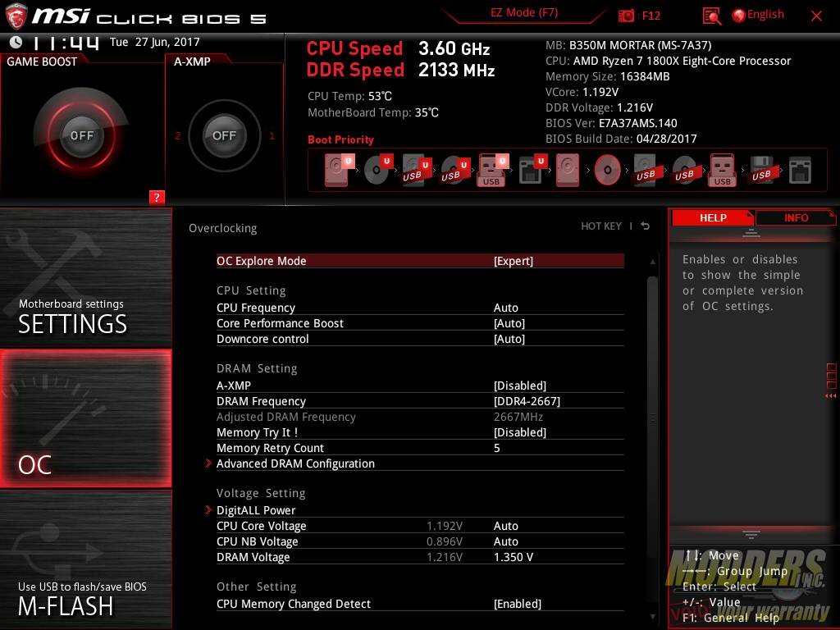This screenshot has width=840, height=630.
Task: Change language via the English globe icon
Action: coord(758,15)
